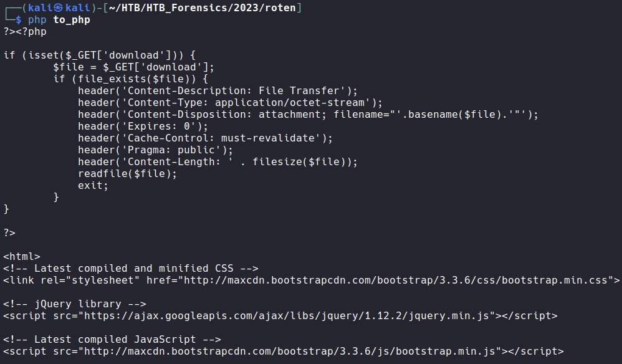Click the Content-Description header line
622x364 pixels.
(218, 90)
